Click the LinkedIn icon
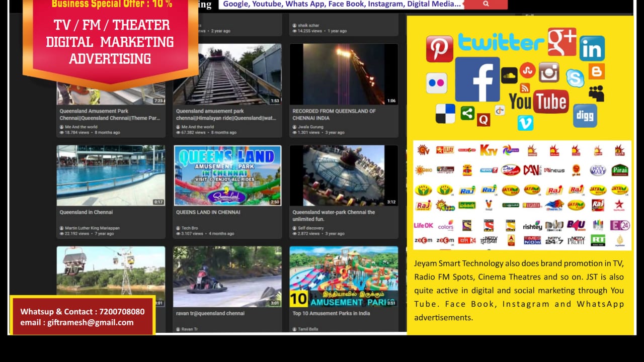 [x=592, y=49]
